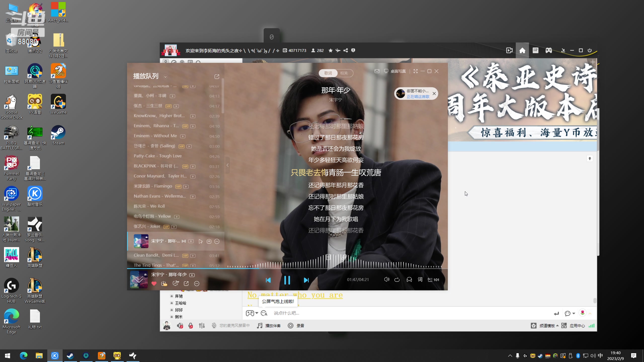Open the headphone sound effects
The width and height of the screenshot is (644, 362).
click(409, 280)
